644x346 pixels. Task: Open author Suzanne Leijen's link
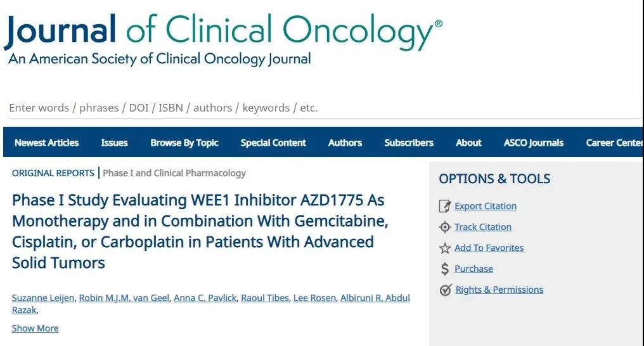coord(42,298)
